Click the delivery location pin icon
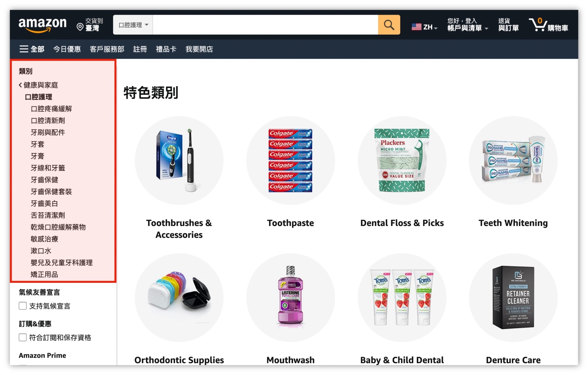 (80, 27)
